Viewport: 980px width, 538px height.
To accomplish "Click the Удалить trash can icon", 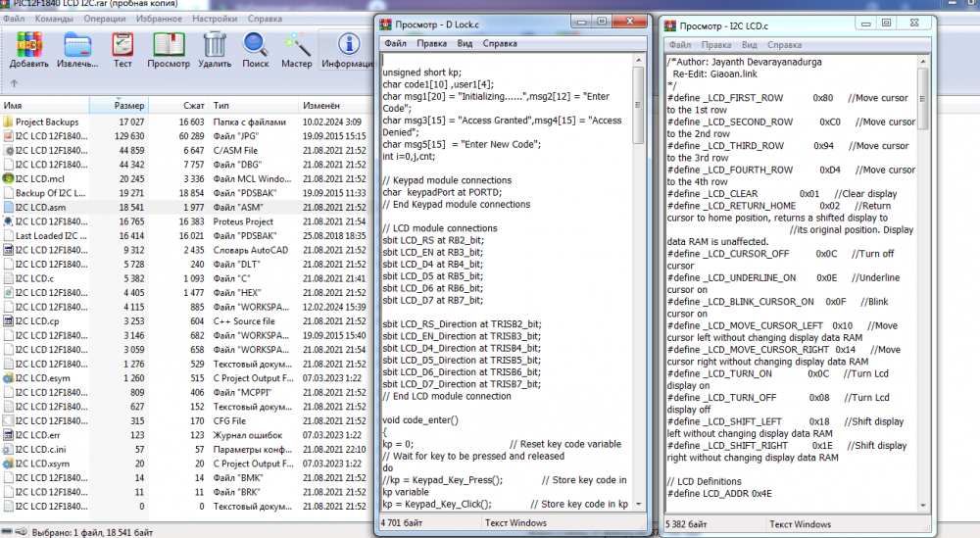I will (215, 48).
